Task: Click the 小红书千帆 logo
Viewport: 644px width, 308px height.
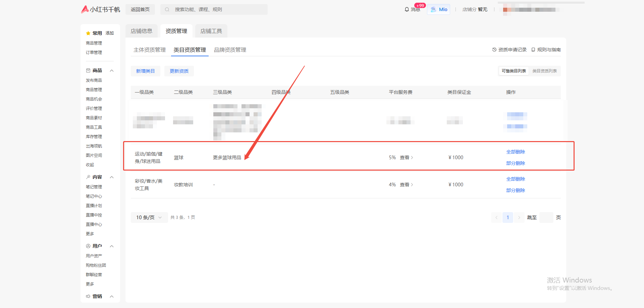Action: (x=101, y=9)
